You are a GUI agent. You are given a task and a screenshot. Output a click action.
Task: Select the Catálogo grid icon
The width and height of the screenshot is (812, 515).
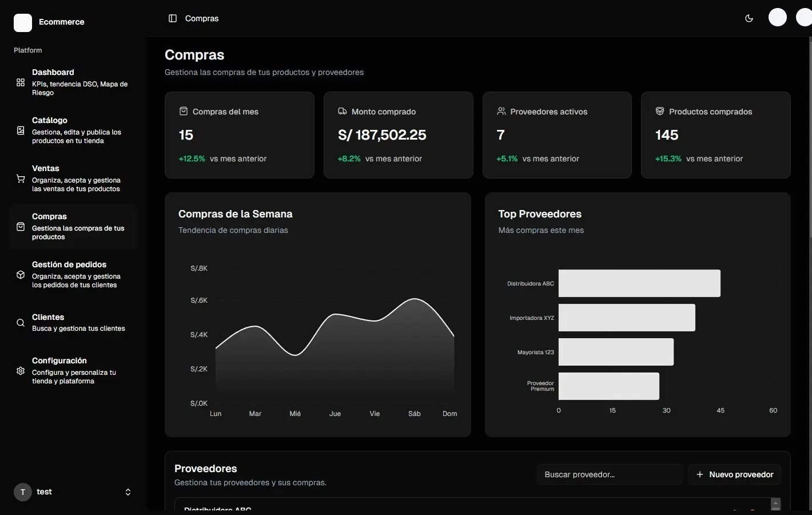tap(20, 130)
